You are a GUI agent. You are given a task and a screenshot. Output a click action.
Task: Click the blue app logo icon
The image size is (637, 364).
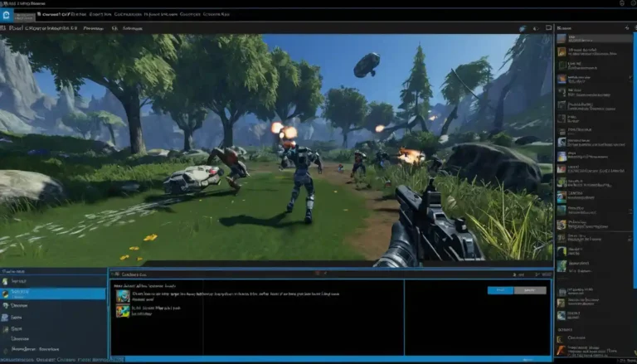(6, 16)
